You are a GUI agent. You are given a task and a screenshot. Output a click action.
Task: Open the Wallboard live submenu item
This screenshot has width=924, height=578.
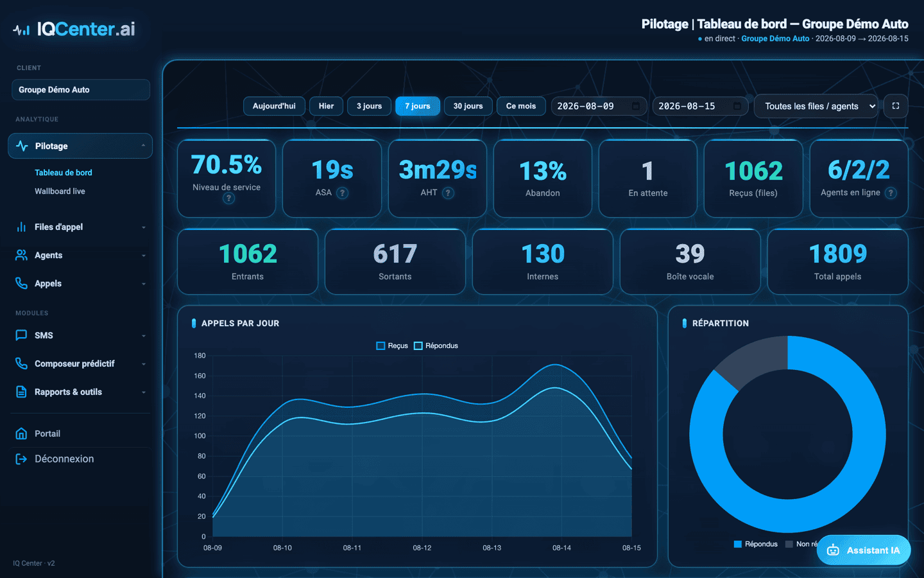(x=60, y=191)
